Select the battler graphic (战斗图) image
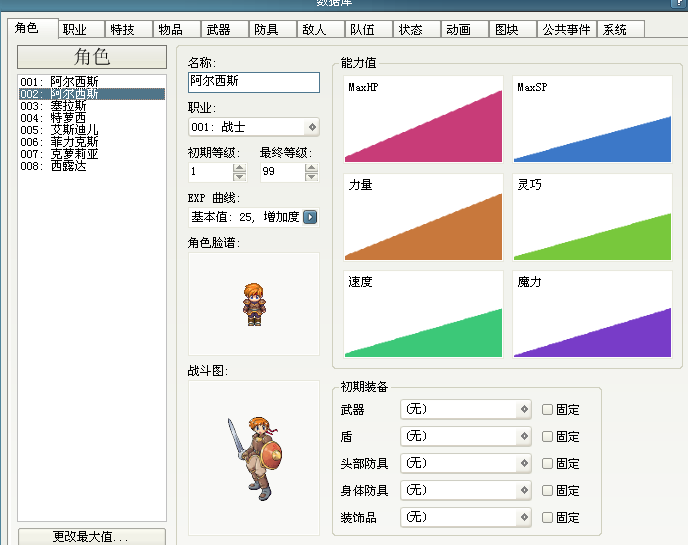The height and width of the screenshot is (545, 688). (254, 458)
